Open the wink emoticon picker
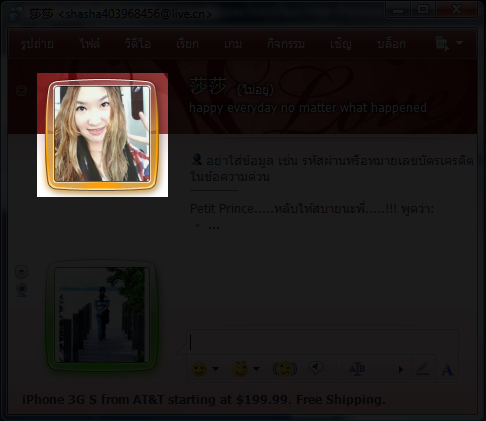This screenshot has height=421, width=486. pyautogui.click(x=240, y=369)
